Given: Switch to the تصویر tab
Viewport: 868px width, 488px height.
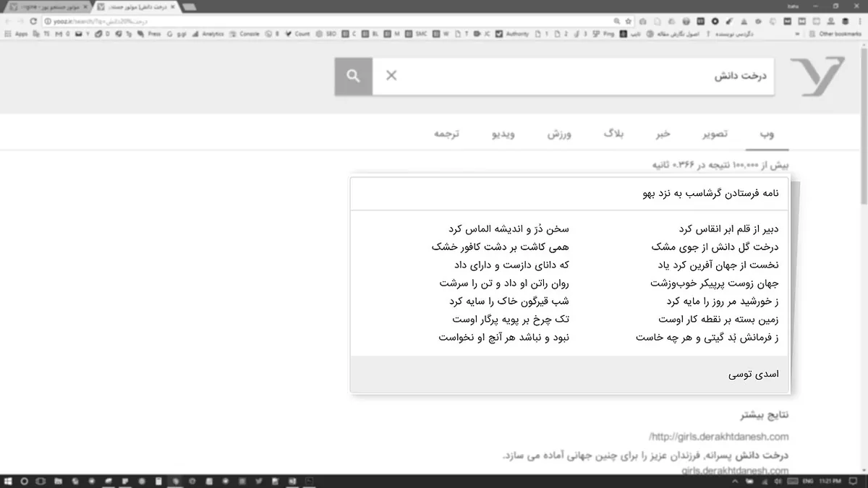Looking at the screenshot, I should pos(714,134).
